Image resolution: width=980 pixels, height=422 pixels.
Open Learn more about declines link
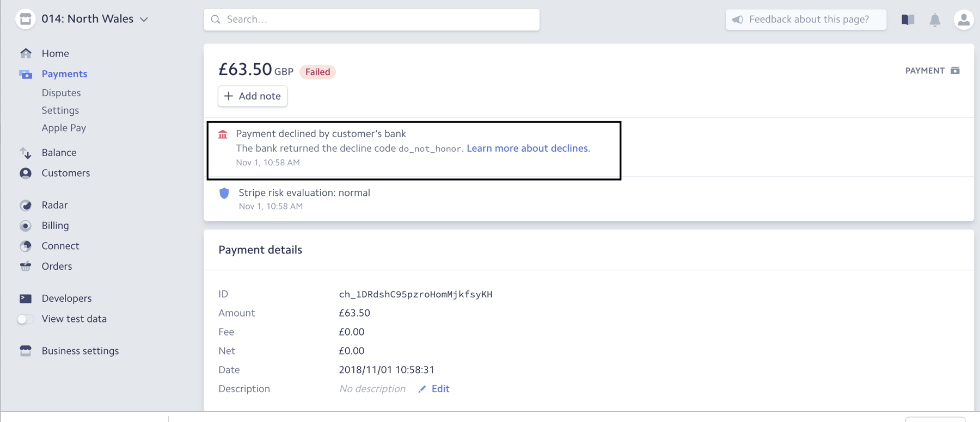coord(528,148)
